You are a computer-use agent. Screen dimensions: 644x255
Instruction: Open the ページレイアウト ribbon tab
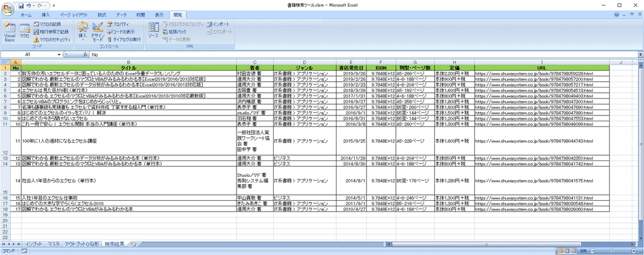pyautogui.click(x=75, y=15)
